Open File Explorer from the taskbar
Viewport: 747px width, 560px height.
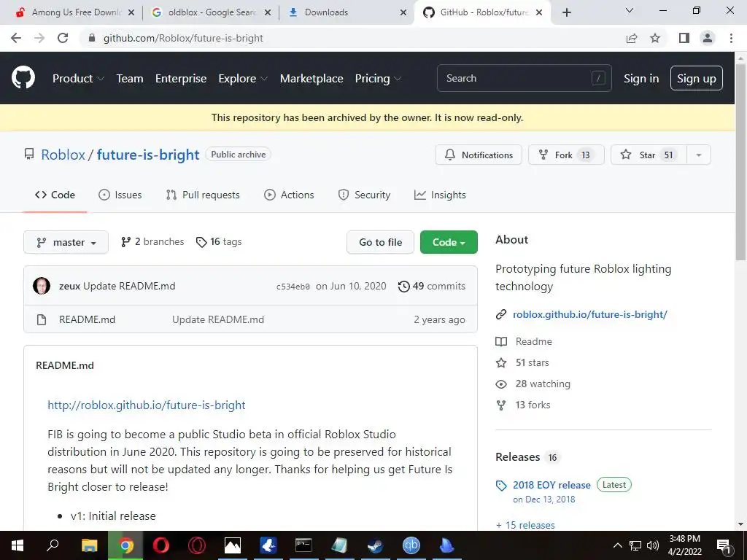[89, 545]
